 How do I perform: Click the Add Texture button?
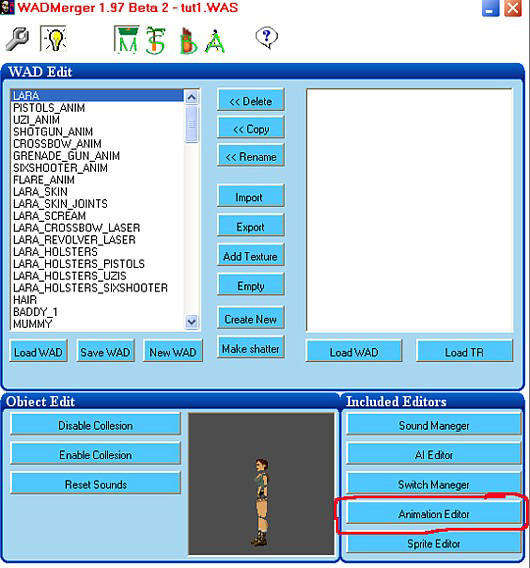point(251,255)
